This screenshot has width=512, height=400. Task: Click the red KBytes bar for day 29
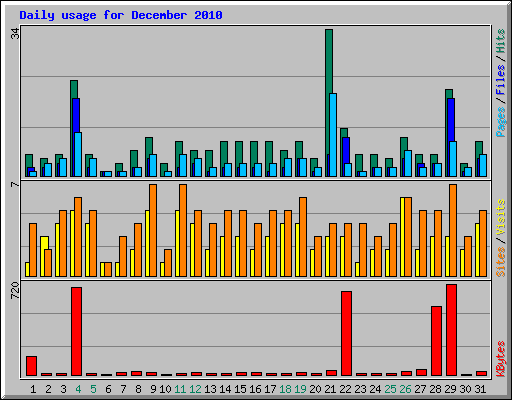point(451,330)
